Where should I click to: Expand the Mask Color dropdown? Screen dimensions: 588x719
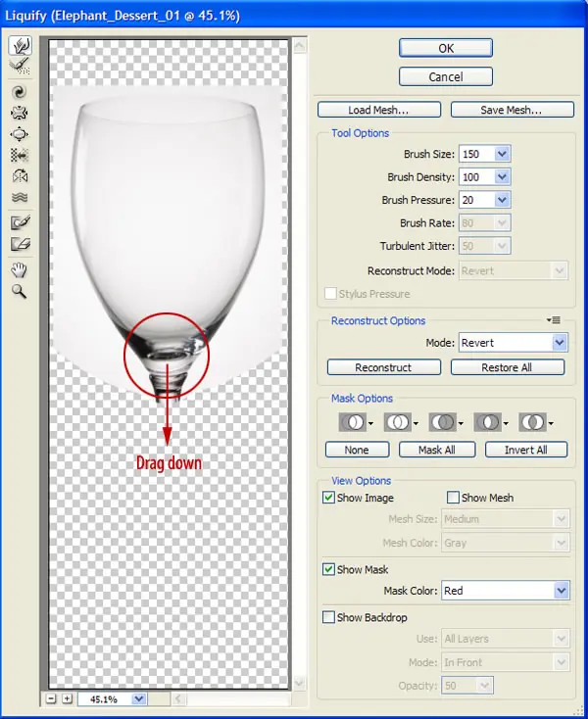[x=562, y=591]
